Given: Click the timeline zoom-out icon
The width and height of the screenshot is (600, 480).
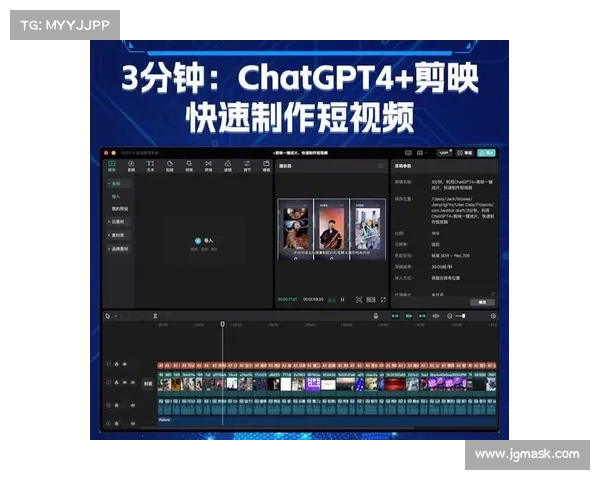Looking at the screenshot, I should point(450,316).
